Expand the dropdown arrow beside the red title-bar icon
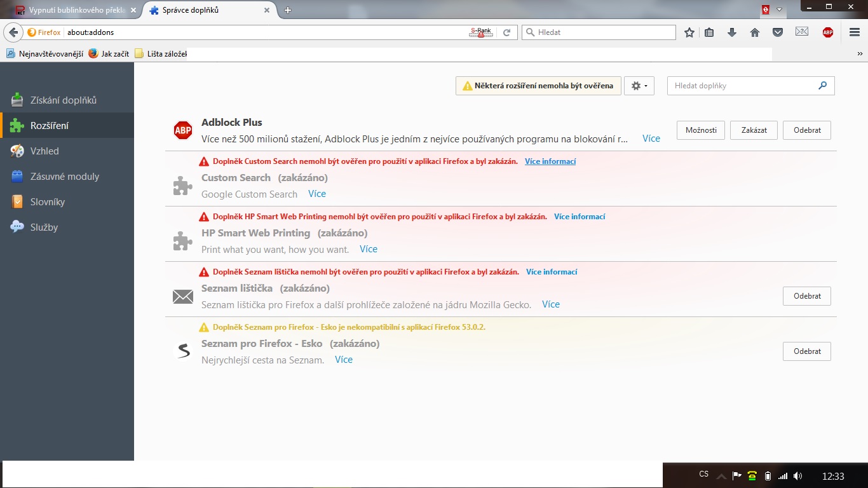Image resolution: width=868 pixels, height=488 pixels. click(x=780, y=10)
